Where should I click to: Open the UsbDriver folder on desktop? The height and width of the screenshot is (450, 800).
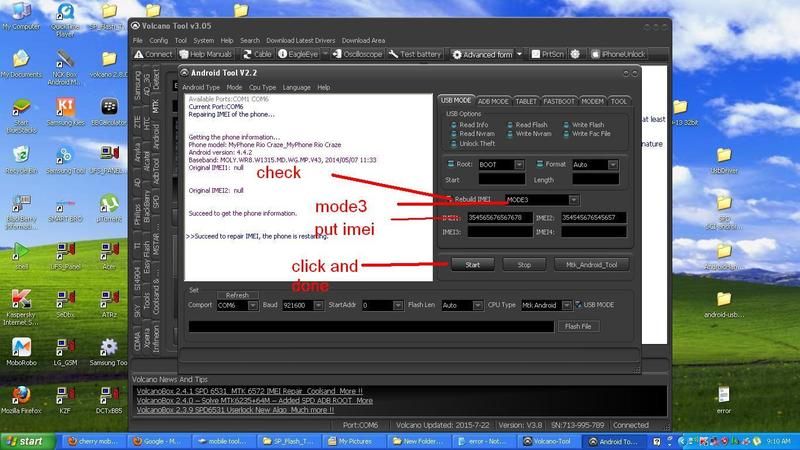coord(724,160)
